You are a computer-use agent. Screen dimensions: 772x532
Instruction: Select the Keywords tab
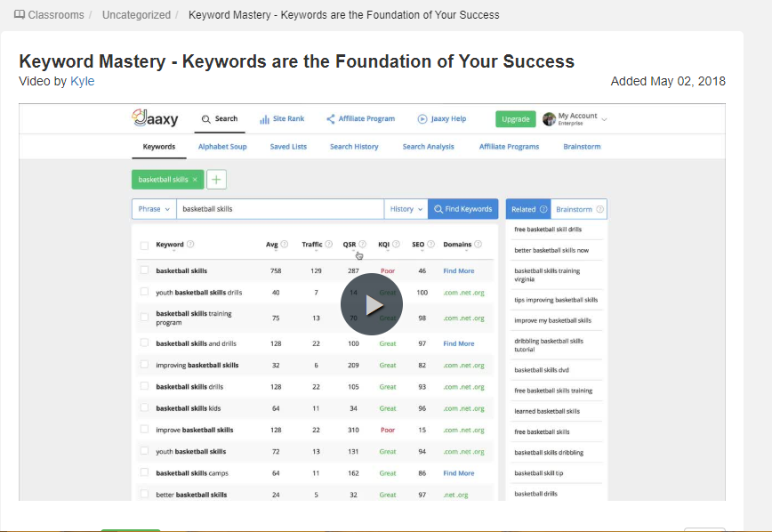coord(159,146)
